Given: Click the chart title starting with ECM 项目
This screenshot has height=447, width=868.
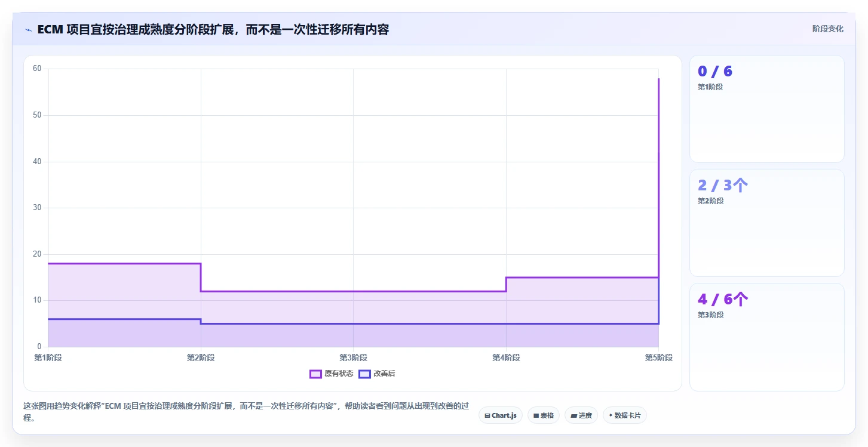Looking at the screenshot, I should click(x=213, y=30).
